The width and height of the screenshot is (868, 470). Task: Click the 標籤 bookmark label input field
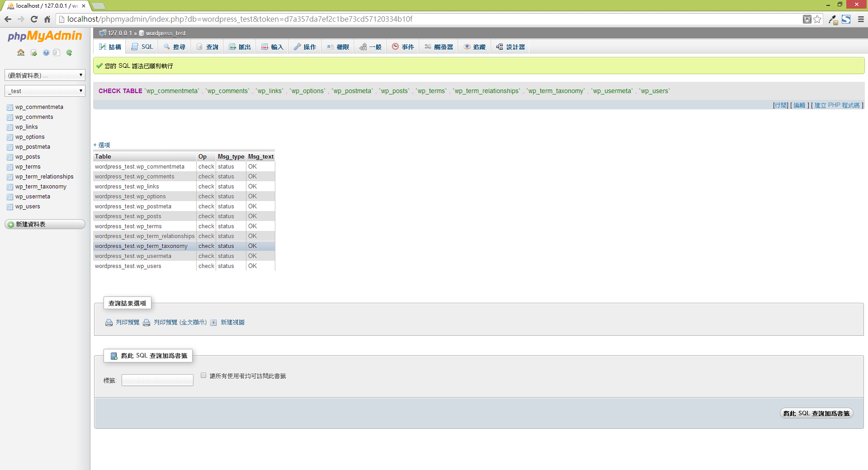click(157, 381)
